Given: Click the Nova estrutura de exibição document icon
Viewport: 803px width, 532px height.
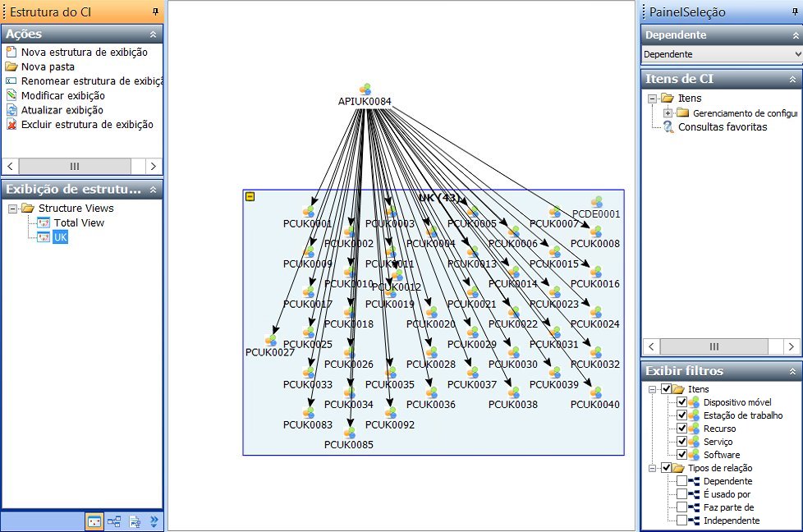Looking at the screenshot, I should (x=11, y=52).
